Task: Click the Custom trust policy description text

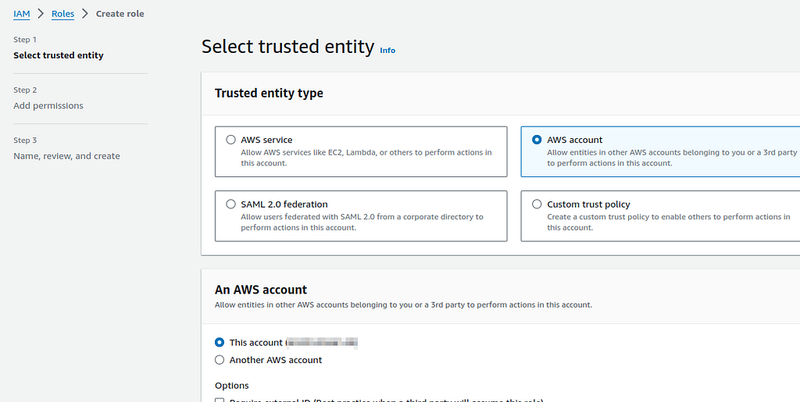Action: pos(668,222)
